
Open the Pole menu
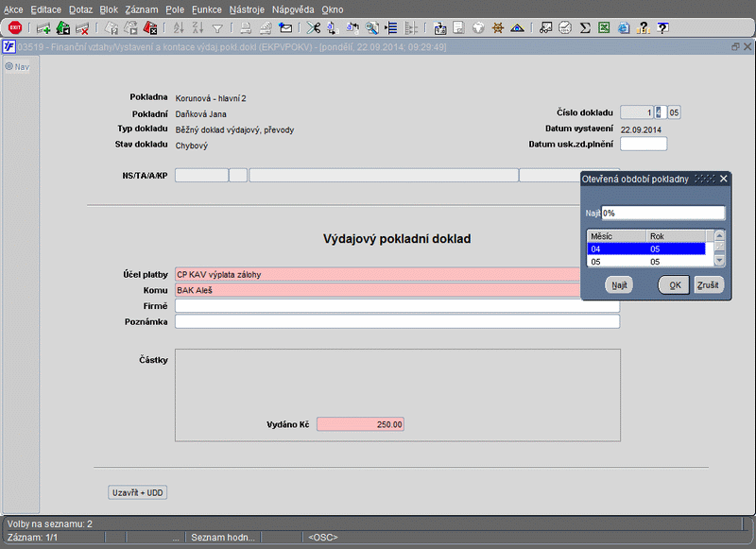(175, 9)
